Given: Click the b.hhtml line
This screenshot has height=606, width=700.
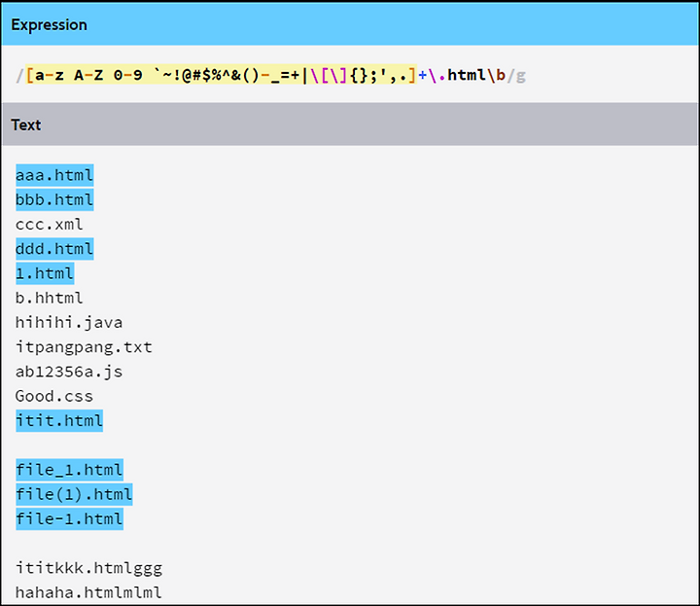Looking at the screenshot, I should point(50,298).
